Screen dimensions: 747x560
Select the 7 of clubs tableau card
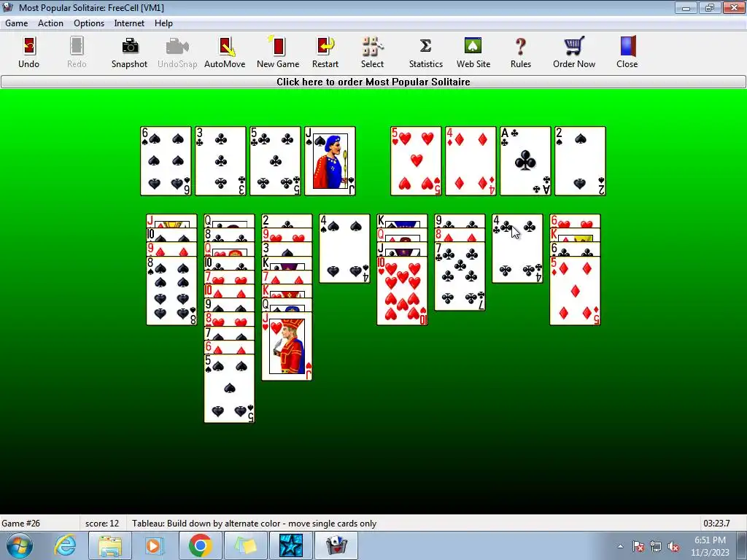(x=460, y=276)
